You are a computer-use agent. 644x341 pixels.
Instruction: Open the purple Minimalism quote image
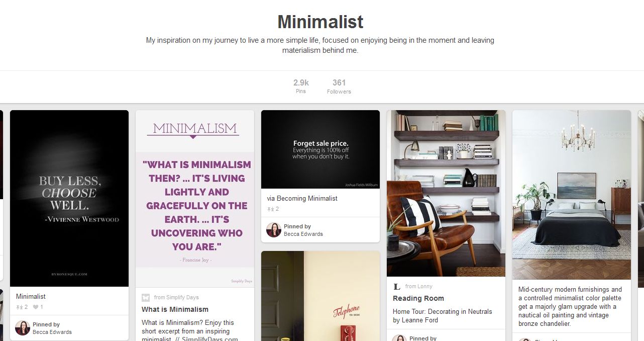[x=195, y=198]
